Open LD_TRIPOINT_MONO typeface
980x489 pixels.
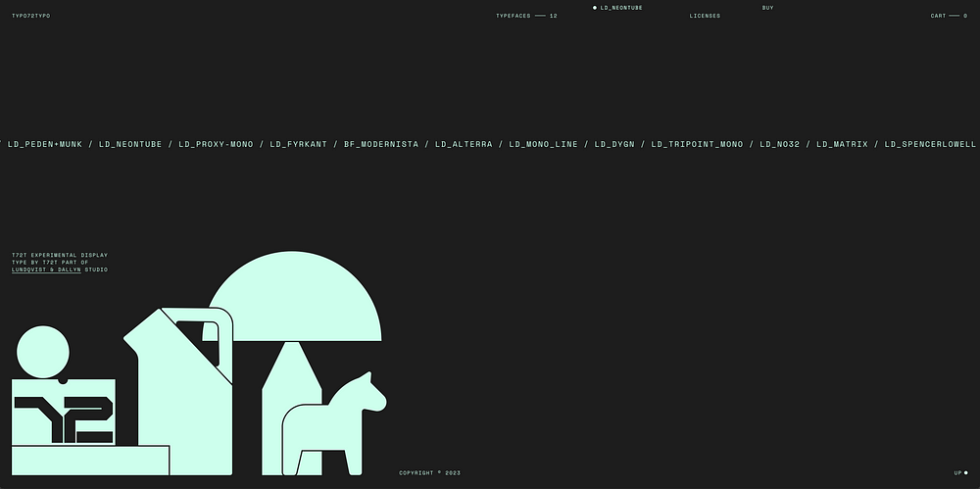[x=697, y=144]
